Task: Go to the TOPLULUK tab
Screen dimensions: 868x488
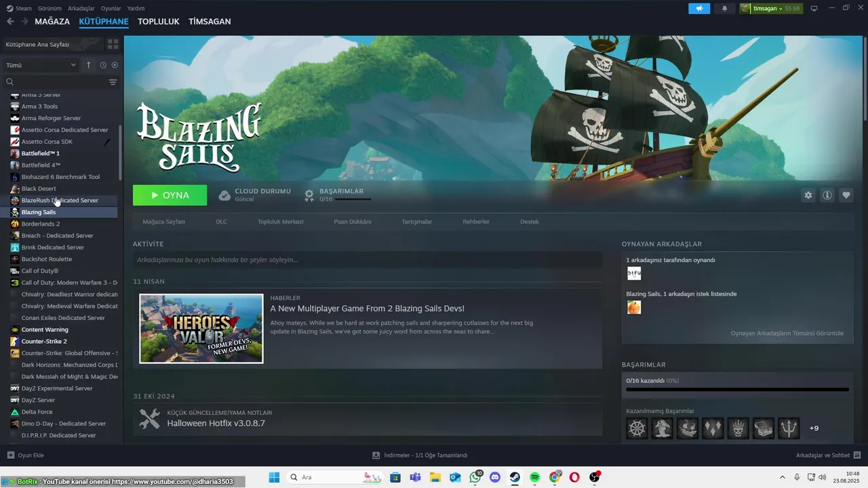Action: click(159, 22)
